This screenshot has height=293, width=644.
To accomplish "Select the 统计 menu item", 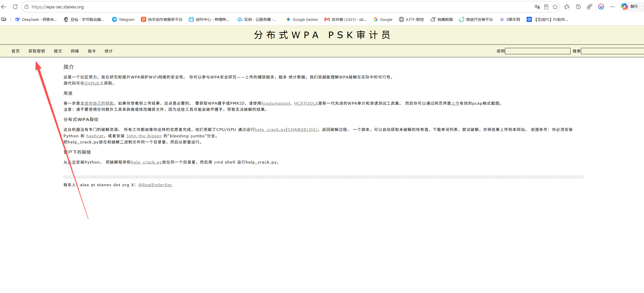I will (x=109, y=51).
